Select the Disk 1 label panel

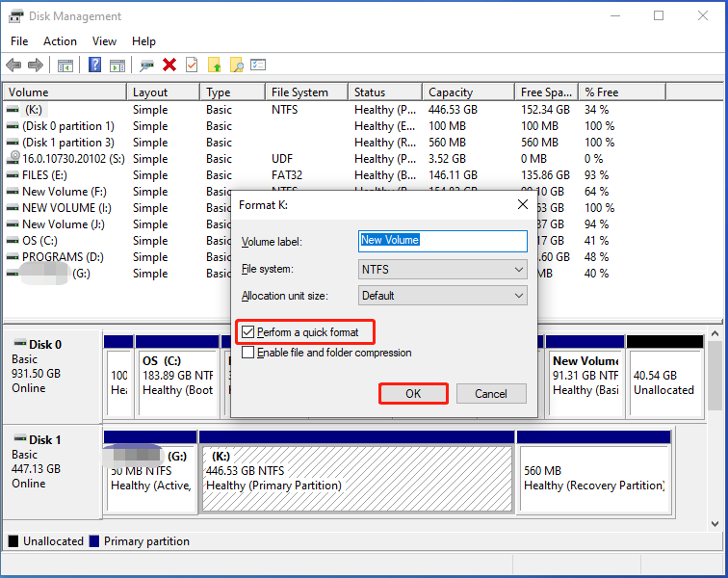pos(52,471)
